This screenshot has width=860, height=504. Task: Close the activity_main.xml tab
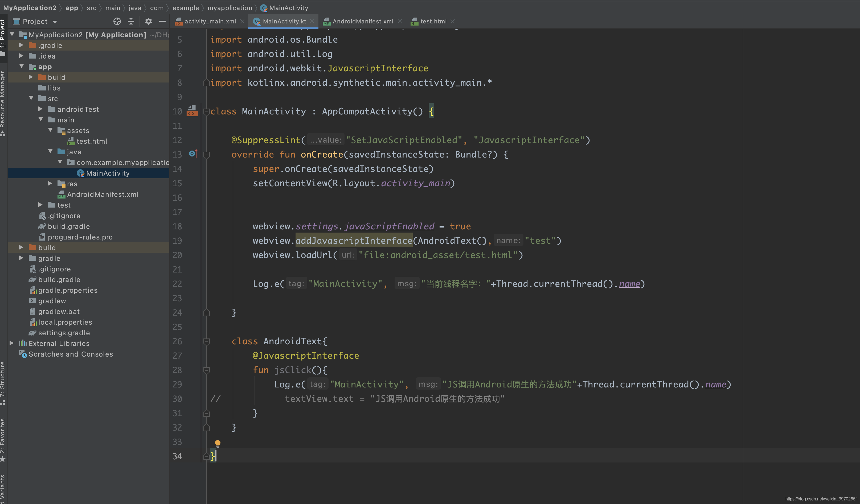point(242,22)
